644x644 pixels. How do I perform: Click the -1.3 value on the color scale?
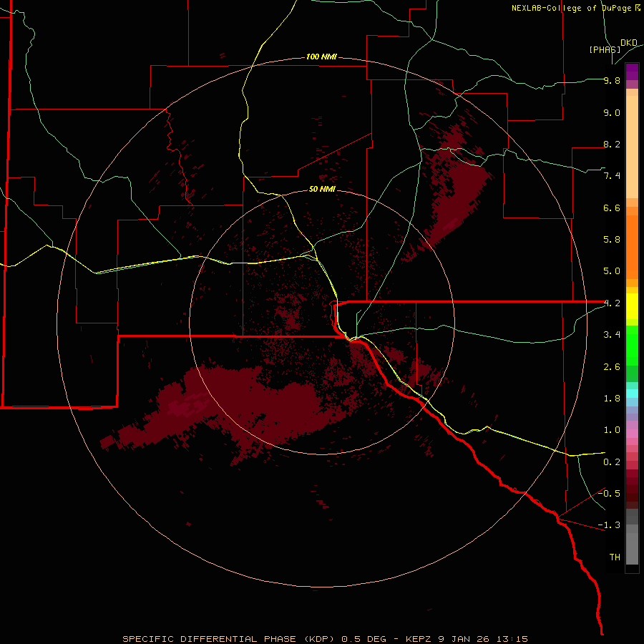(x=609, y=525)
